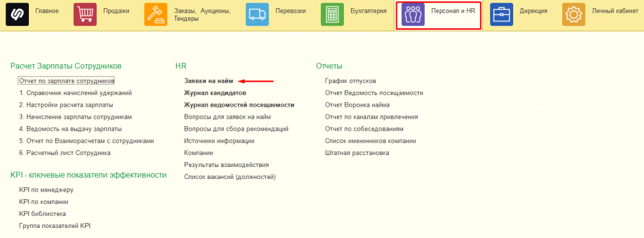Open График отпусков report

click(350, 81)
